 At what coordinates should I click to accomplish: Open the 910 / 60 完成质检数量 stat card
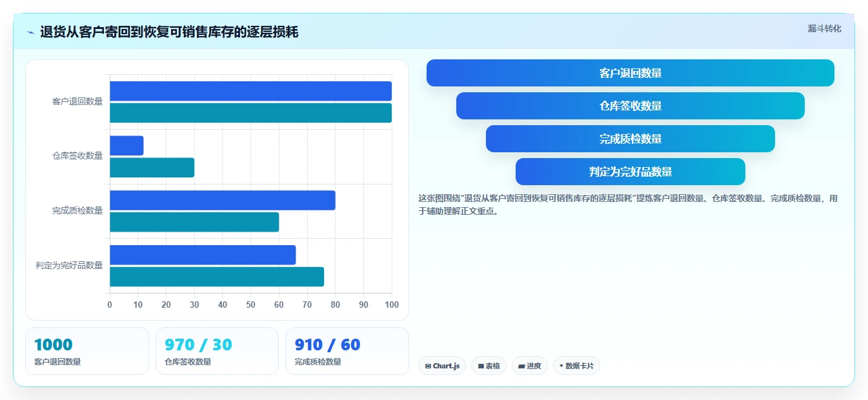pyautogui.click(x=347, y=351)
